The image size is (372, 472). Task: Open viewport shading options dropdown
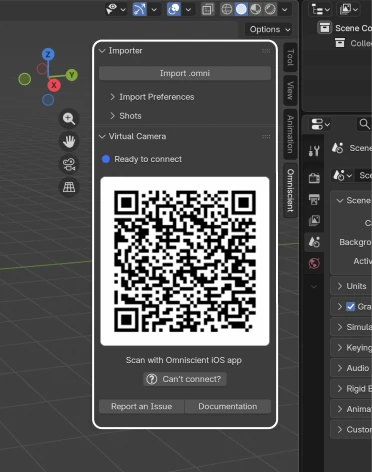coord(284,9)
